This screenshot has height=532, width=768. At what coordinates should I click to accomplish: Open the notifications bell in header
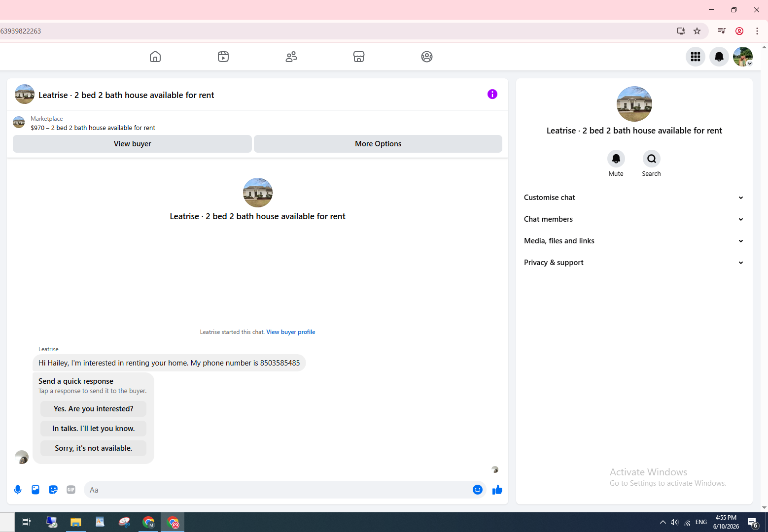(x=719, y=57)
